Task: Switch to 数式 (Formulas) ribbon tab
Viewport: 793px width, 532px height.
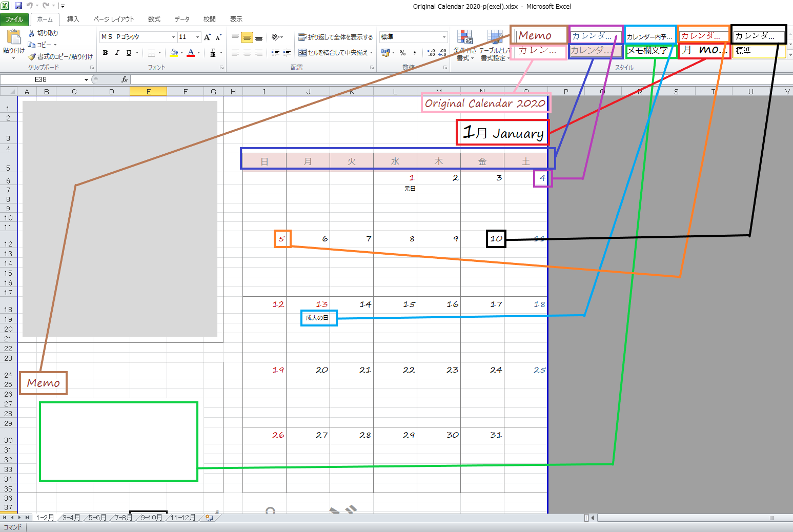Action: click(x=154, y=19)
